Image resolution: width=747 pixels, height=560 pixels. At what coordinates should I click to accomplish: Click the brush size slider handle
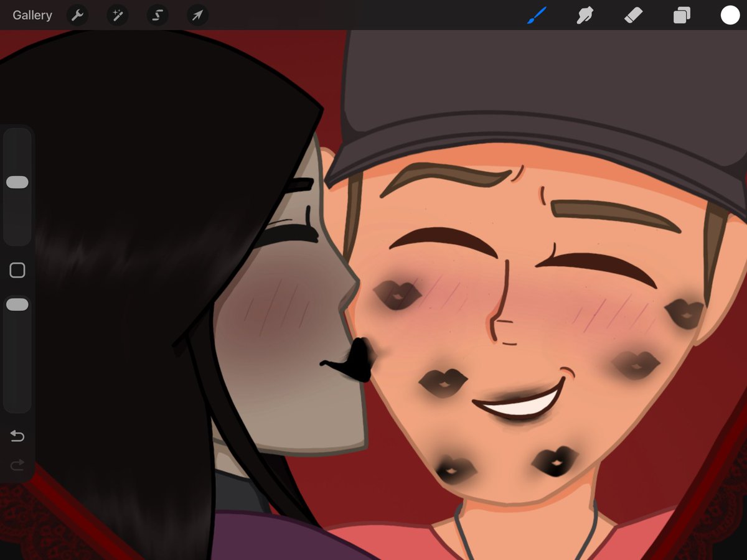point(17,182)
